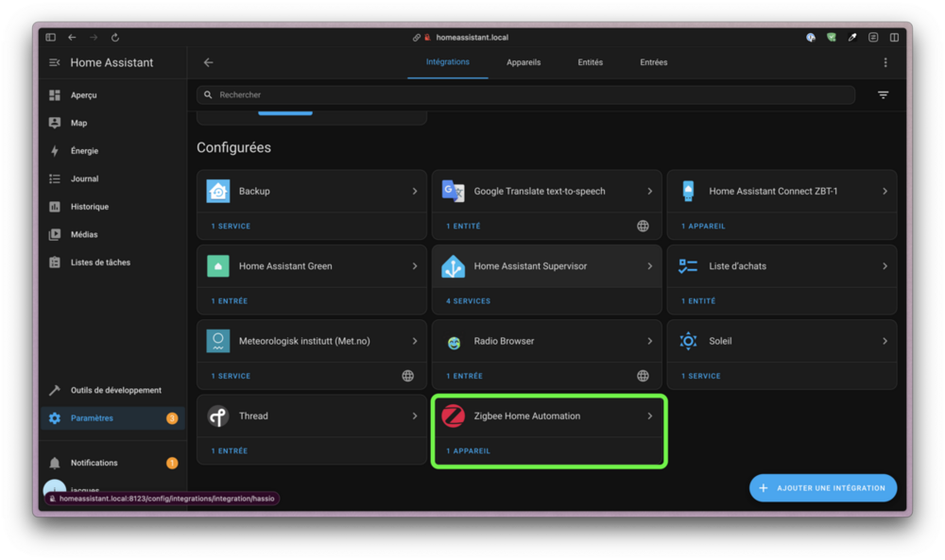Click the Home Assistant Green icon
Screen dimensions: 945x560
click(218, 266)
